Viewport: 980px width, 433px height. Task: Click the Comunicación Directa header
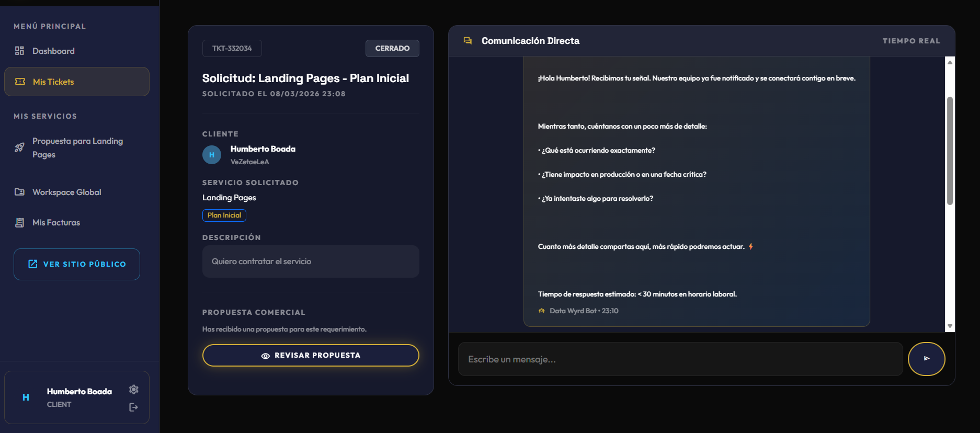pyautogui.click(x=530, y=41)
